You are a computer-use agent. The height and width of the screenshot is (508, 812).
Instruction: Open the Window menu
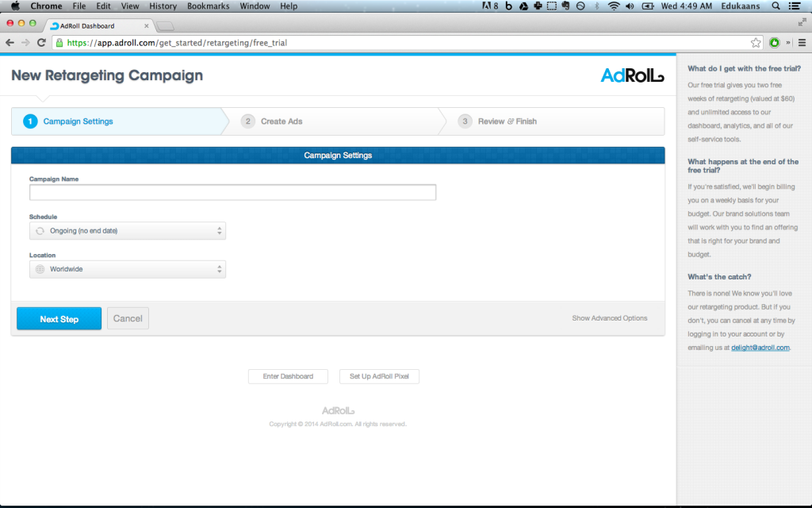[255, 6]
